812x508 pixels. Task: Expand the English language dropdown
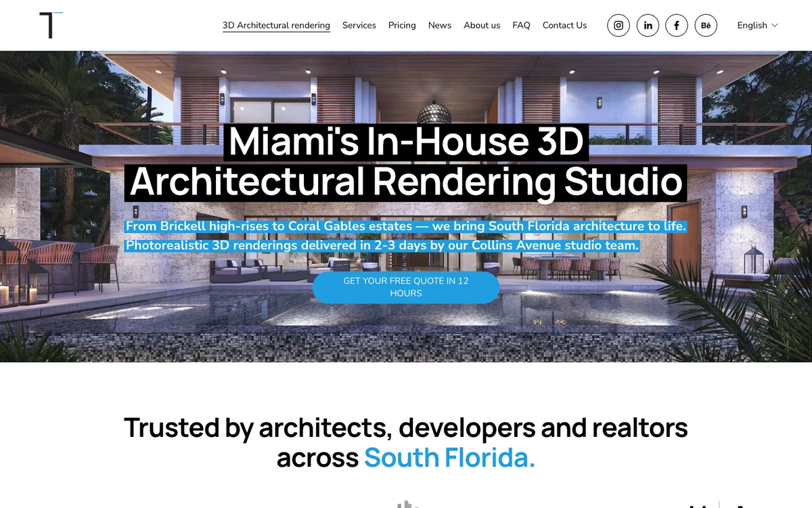coord(758,25)
